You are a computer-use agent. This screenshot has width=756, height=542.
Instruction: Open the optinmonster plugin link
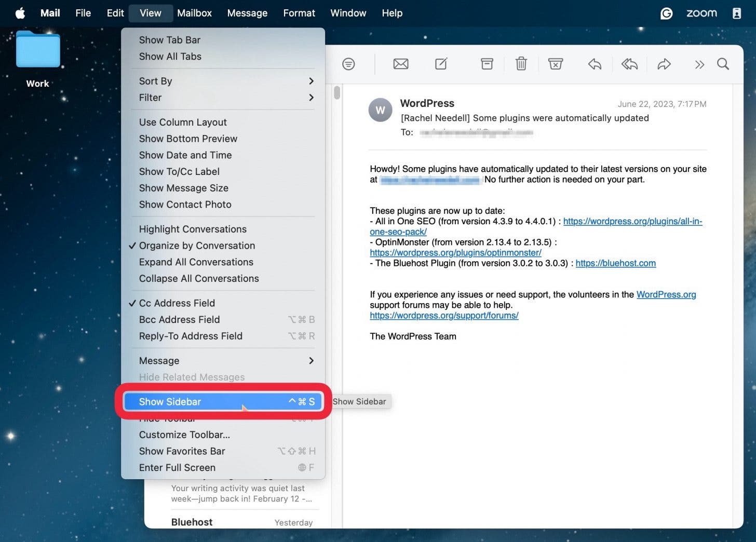(x=455, y=253)
